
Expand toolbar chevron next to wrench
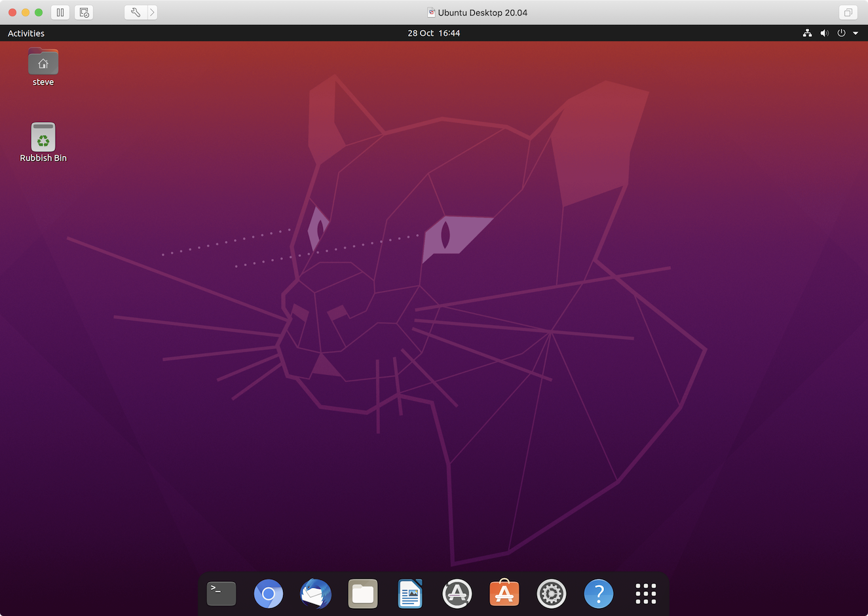point(152,12)
